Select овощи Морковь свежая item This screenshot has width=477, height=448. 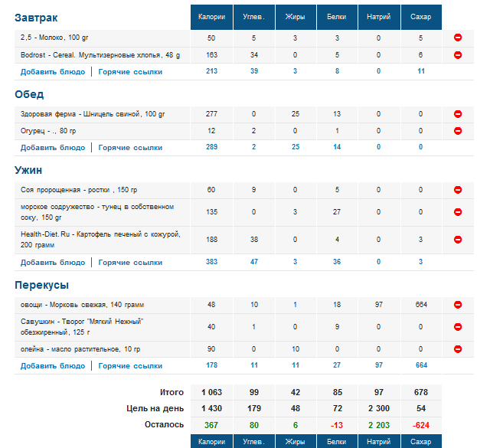tap(82, 305)
